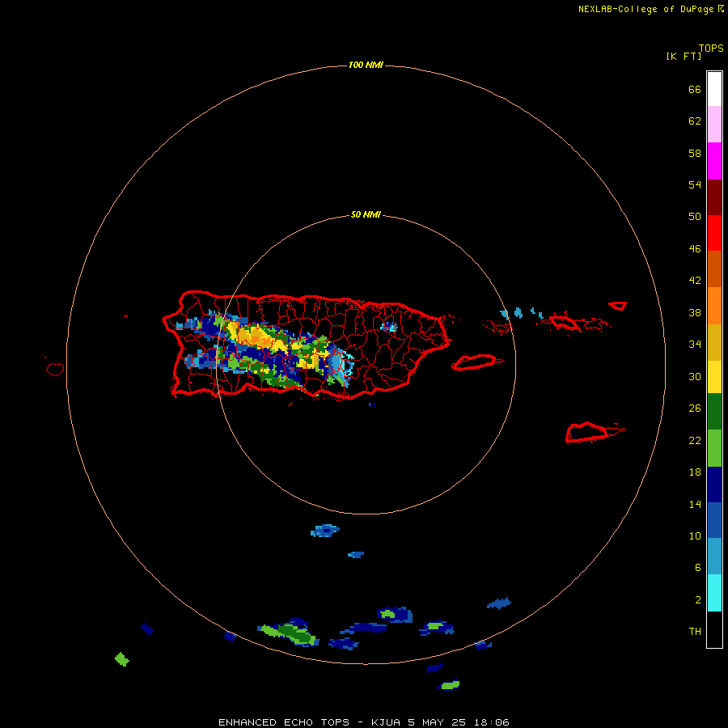Click the white swatch on the tops scale
The image size is (728, 728).
(x=714, y=89)
